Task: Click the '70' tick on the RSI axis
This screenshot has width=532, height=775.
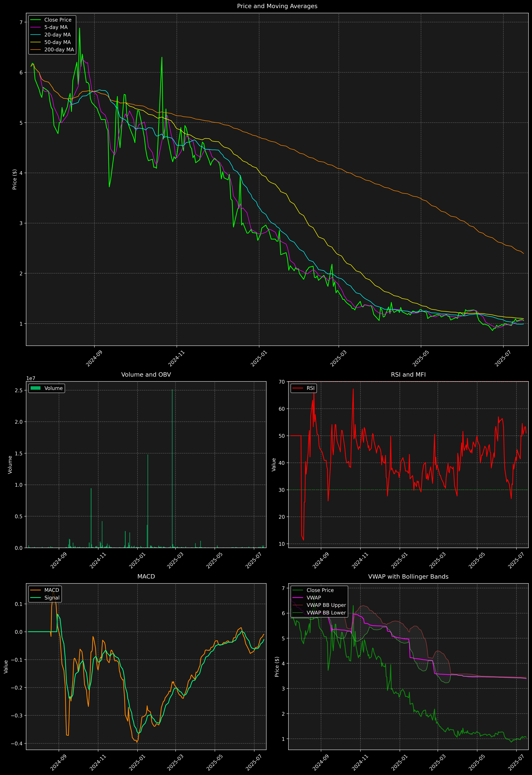Action: [x=282, y=382]
